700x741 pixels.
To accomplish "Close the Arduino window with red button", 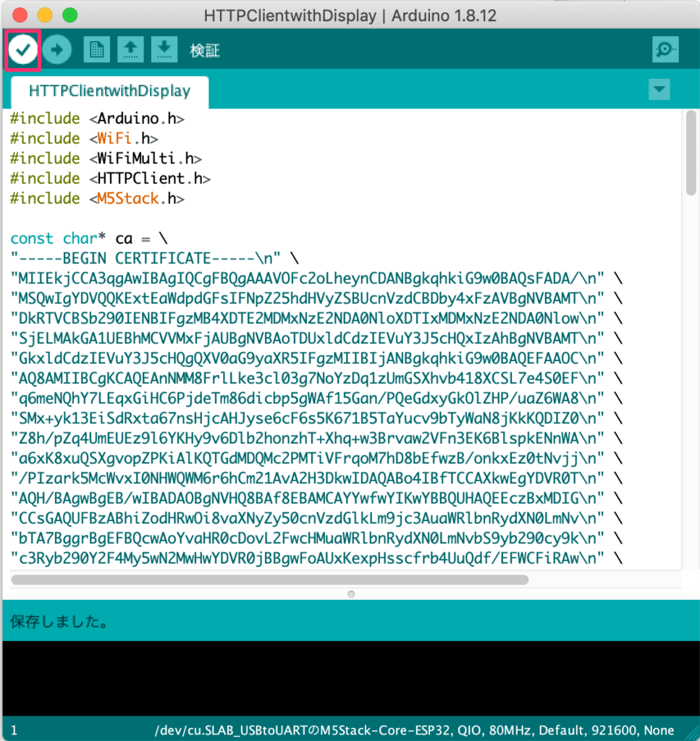I will (x=20, y=15).
